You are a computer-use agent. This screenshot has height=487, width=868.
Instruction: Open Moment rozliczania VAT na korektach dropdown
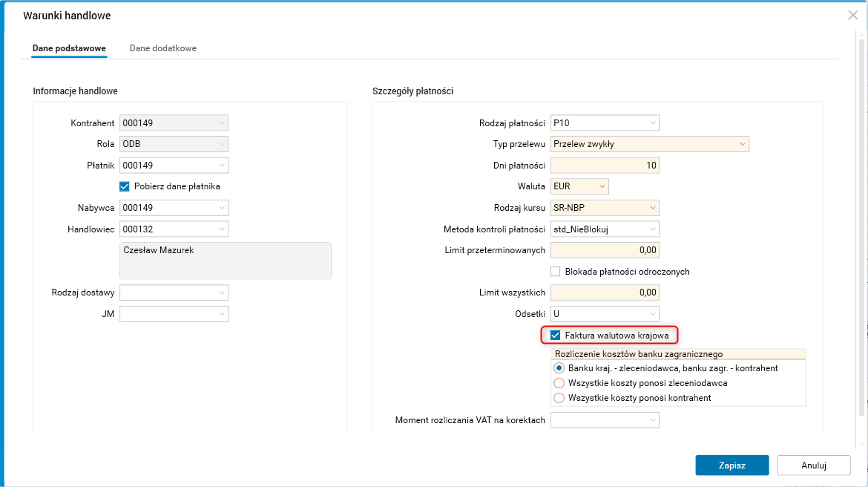click(x=652, y=420)
